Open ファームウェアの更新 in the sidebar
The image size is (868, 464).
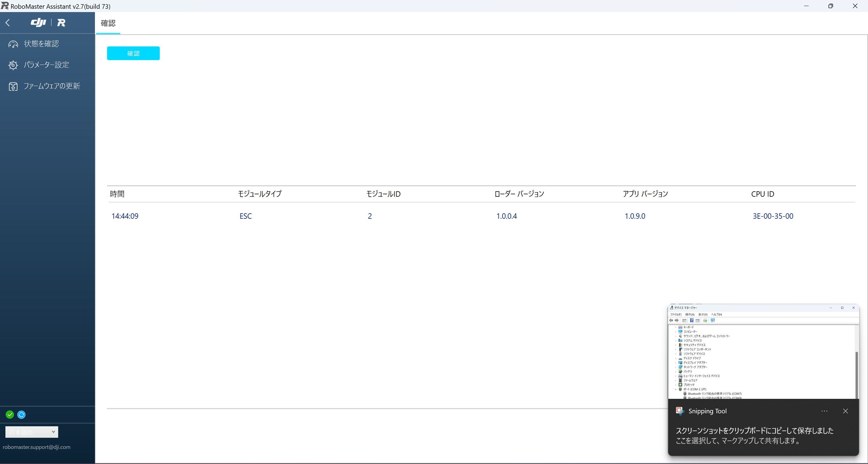pos(52,86)
